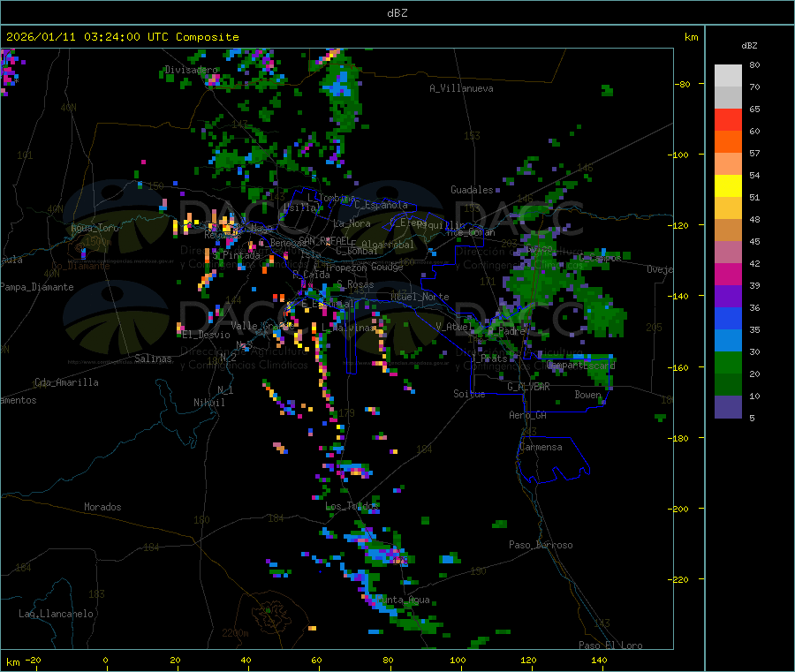Click the 'dBZ' heading above the color legend
Image resolution: width=795 pixels, height=672 pixels.
tap(749, 46)
